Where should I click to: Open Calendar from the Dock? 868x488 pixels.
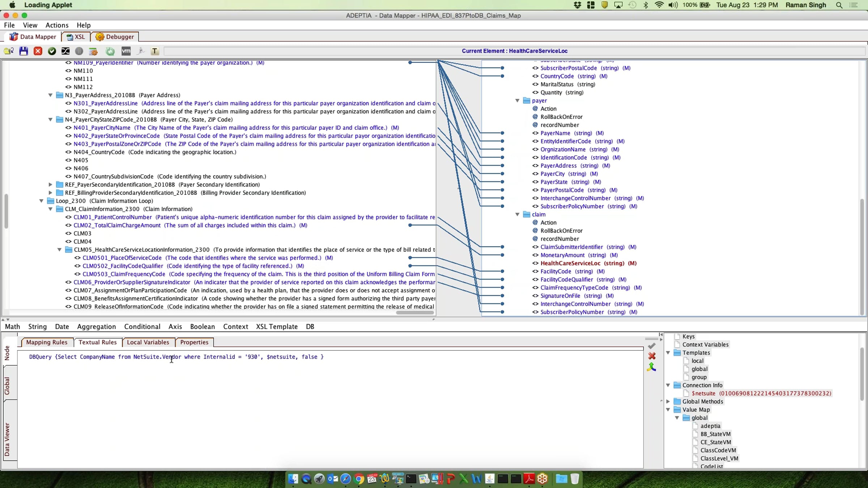click(372, 479)
